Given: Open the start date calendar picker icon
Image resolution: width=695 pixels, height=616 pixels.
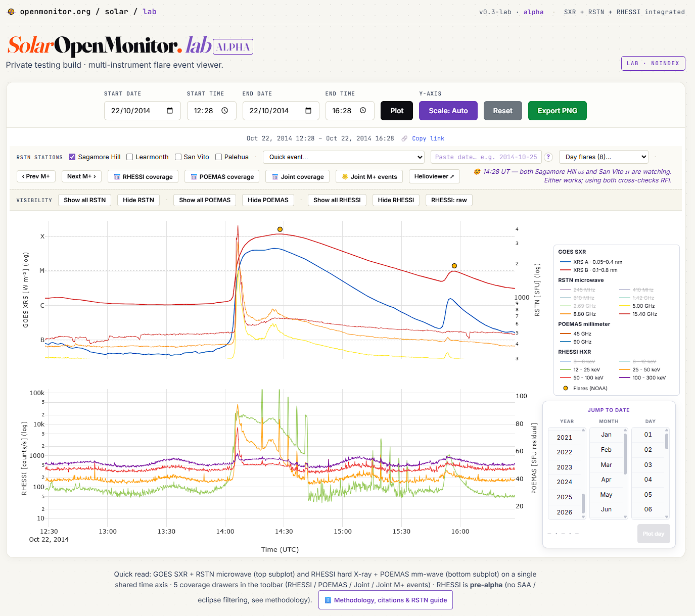Looking at the screenshot, I should tap(170, 111).
